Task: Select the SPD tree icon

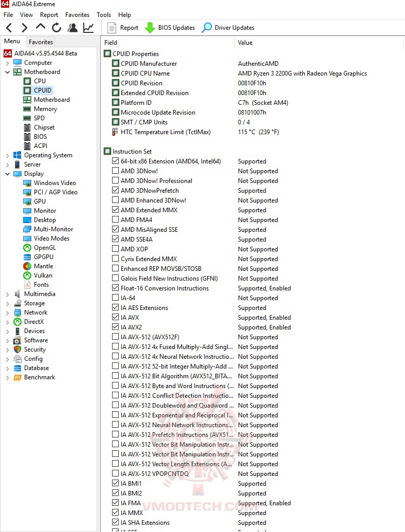Action: 27,118
